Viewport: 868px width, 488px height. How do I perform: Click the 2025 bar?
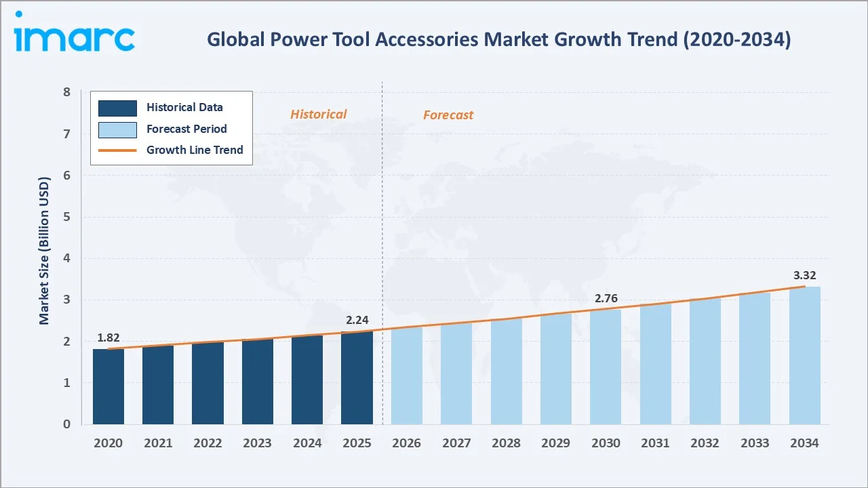(x=357, y=378)
